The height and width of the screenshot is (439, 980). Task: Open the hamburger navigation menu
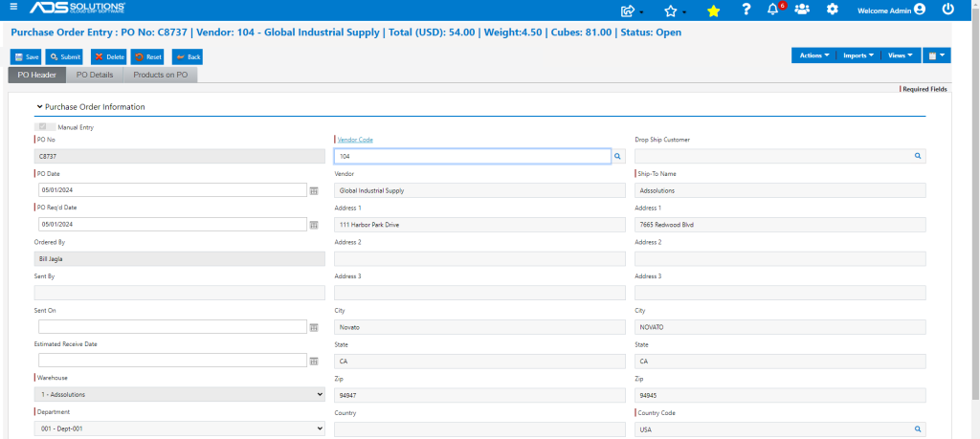point(13,7)
